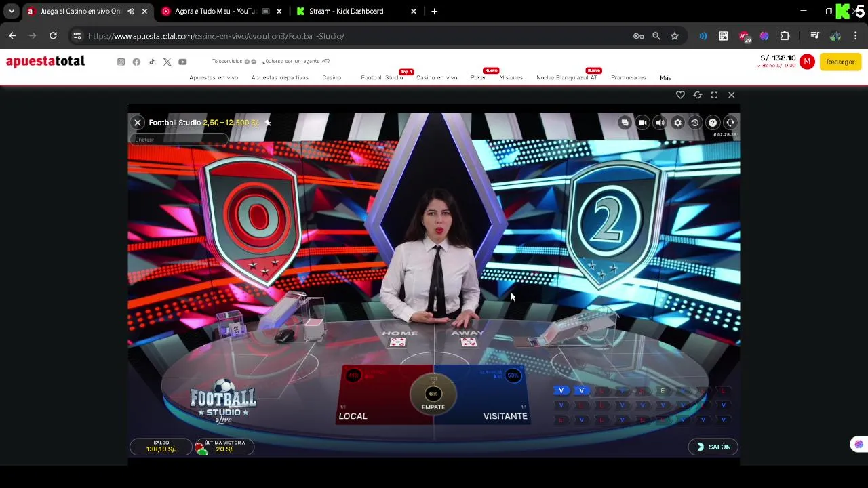The image size is (868, 488).
Task: Open Apuestas deportivas menu
Action: click(x=279, y=77)
